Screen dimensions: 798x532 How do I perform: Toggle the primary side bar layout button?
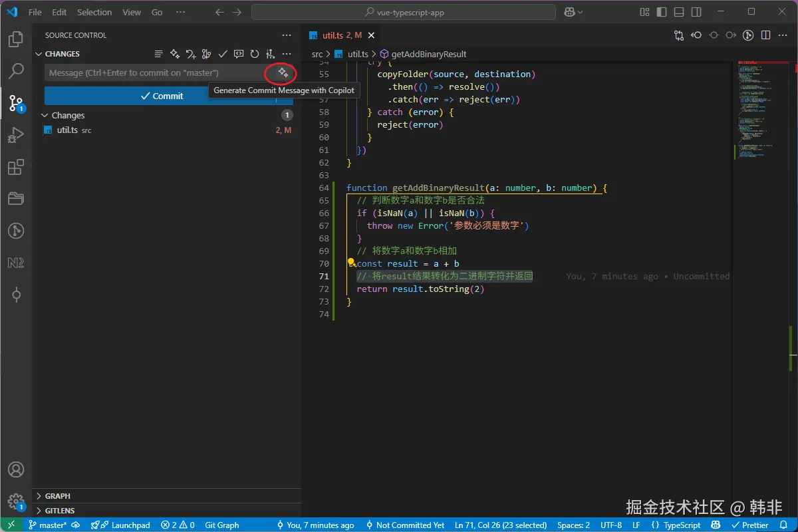point(661,12)
